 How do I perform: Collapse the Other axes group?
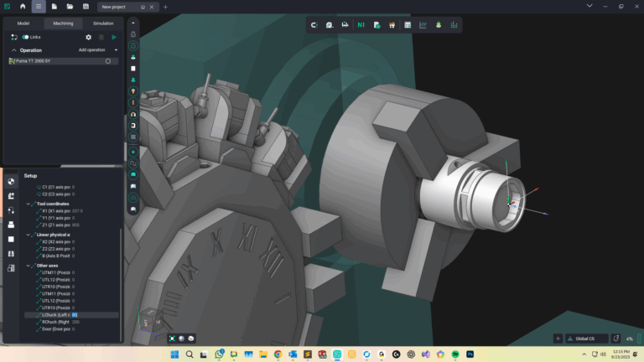pyautogui.click(x=29, y=266)
